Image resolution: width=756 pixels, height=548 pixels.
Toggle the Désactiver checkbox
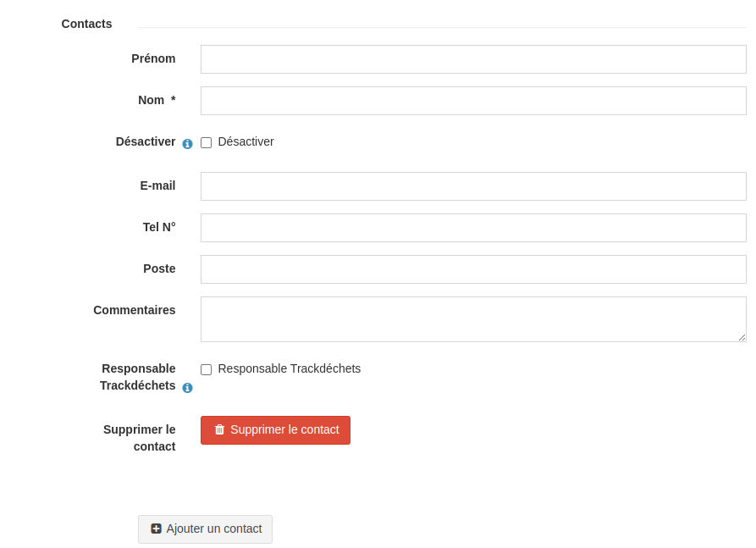click(207, 143)
